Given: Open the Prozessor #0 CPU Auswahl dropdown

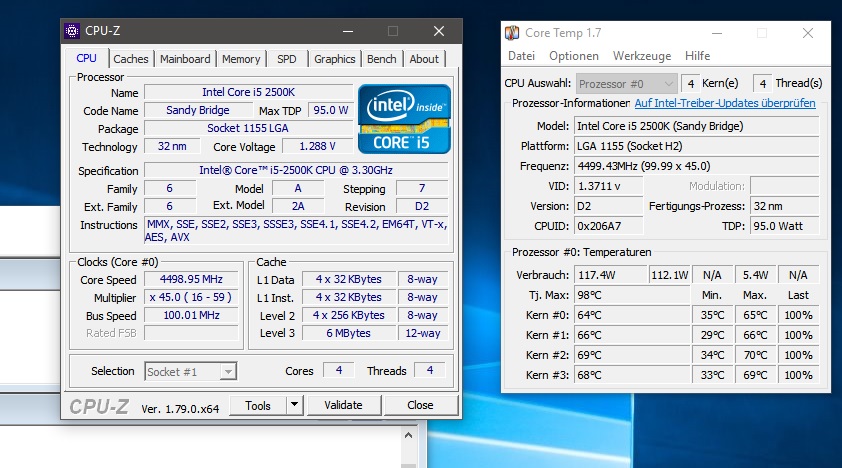Looking at the screenshot, I should [626, 84].
